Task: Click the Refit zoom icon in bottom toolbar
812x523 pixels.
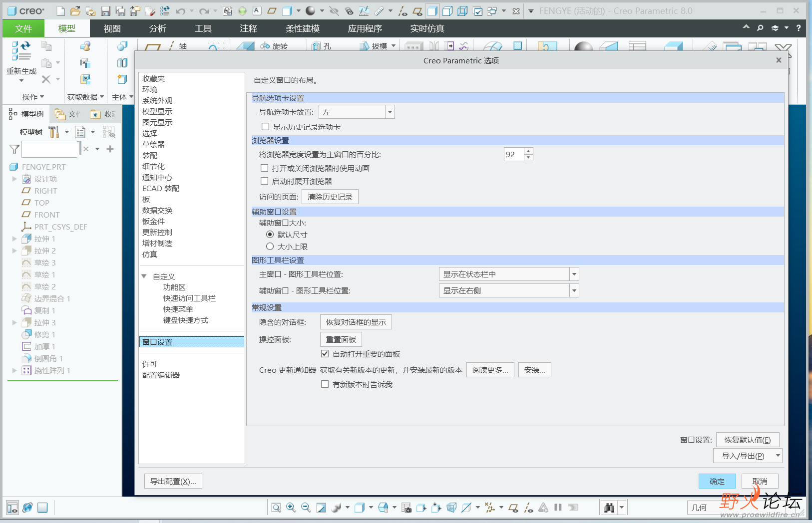Action: [276, 508]
